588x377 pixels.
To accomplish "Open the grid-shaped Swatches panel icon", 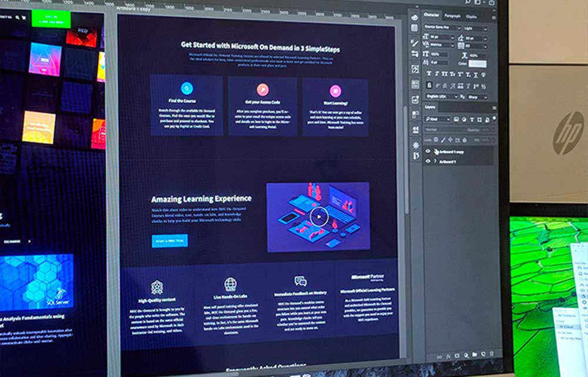I will (415, 28).
